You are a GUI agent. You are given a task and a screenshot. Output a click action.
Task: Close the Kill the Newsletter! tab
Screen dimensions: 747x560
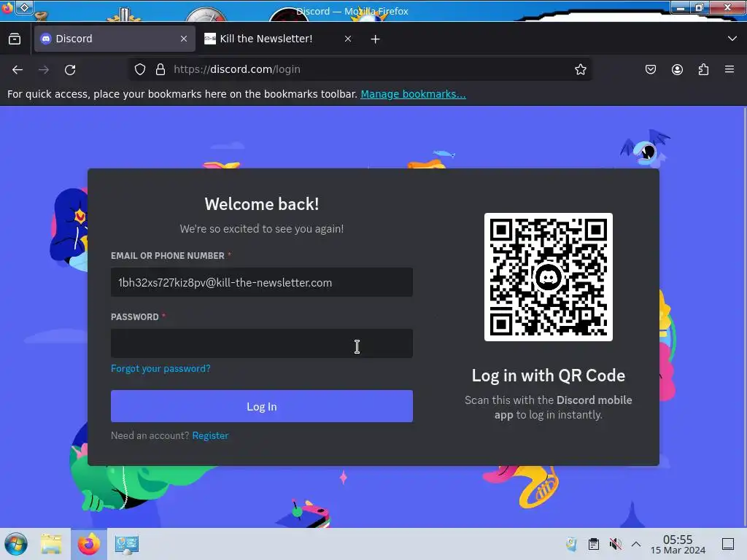(x=348, y=39)
